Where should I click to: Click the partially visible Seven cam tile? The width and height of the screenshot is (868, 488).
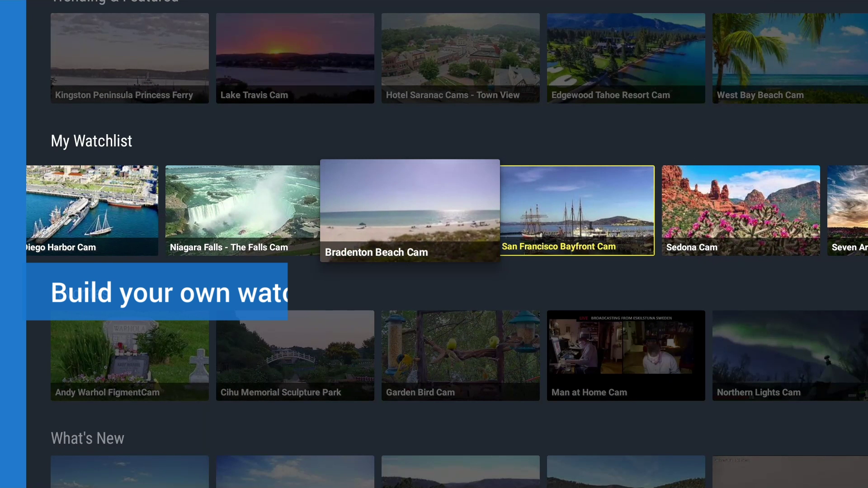click(x=850, y=210)
